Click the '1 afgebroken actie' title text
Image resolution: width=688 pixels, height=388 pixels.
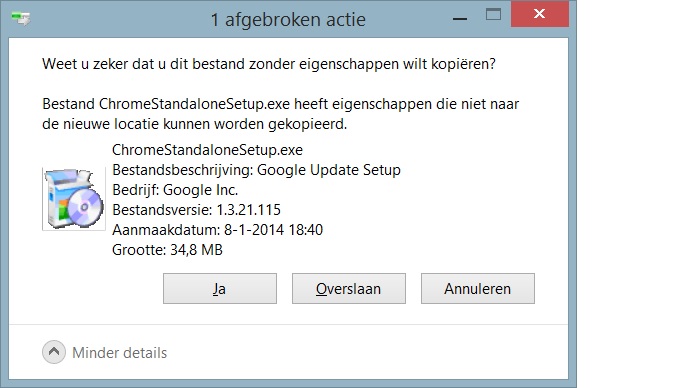[x=288, y=20]
